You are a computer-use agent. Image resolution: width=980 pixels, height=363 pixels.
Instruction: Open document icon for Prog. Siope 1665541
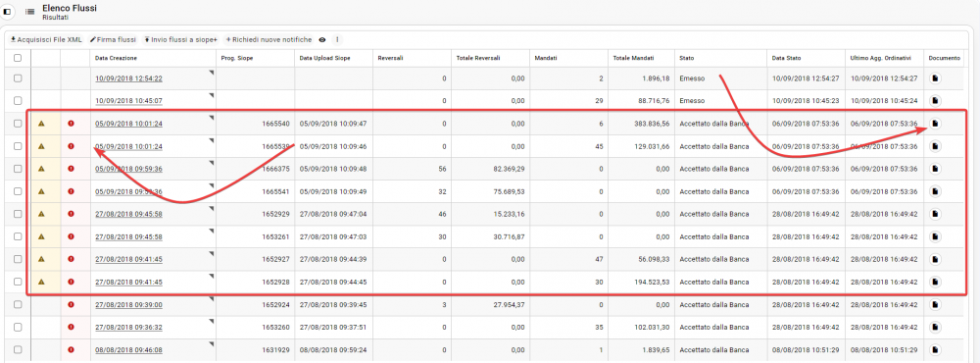click(x=935, y=191)
